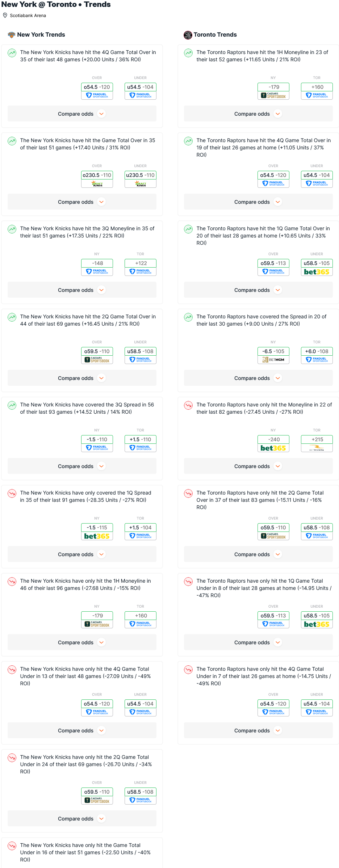Pick the +6.0 -108 Toronto spread odds
Screen dimensions: 339x868
pyautogui.click(x=317, y=351)
